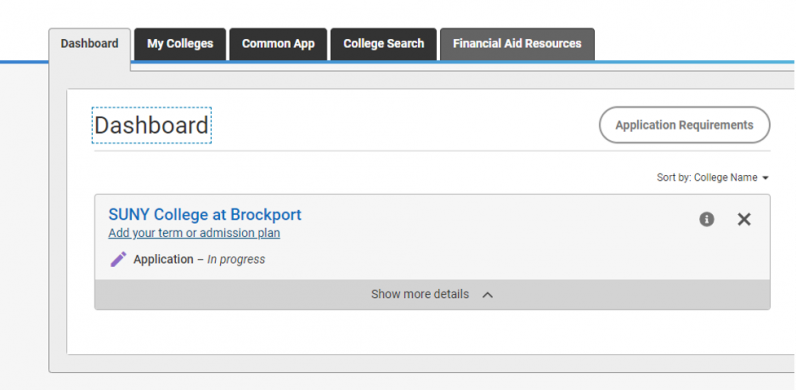Open the Common App tab

278,44
